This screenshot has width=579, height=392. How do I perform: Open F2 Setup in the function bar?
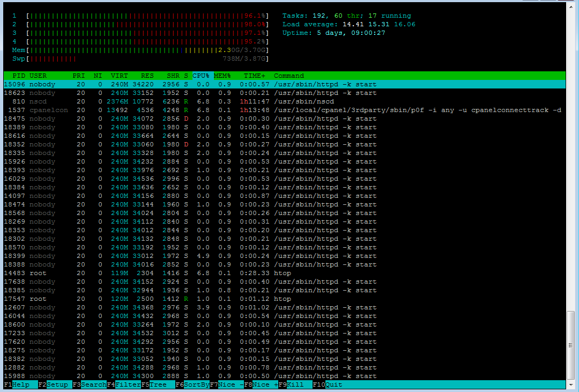[x=55, y=384]
